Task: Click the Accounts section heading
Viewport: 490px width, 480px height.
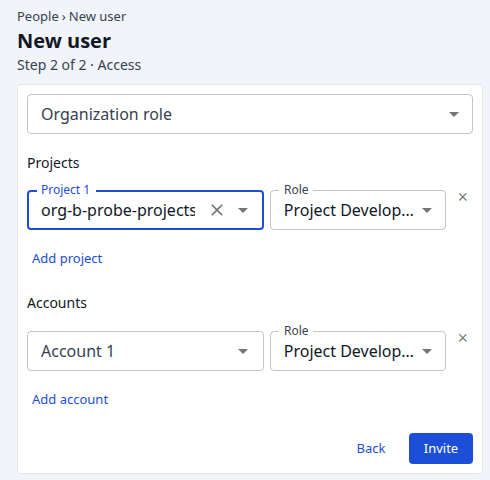Action: (x=57, y=303)
